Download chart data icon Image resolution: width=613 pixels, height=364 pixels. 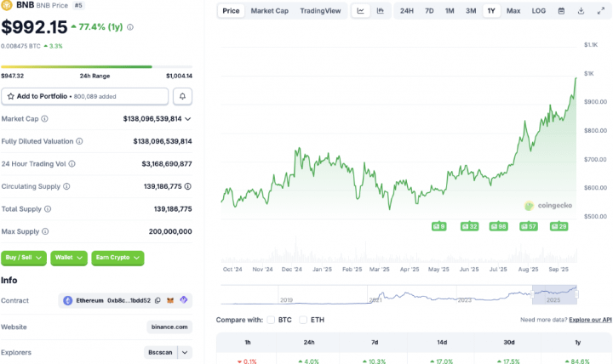click(581, 11)
